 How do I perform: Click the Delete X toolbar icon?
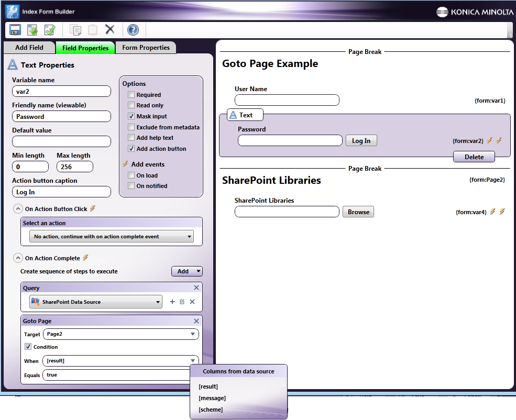click(x=110, y=29)
